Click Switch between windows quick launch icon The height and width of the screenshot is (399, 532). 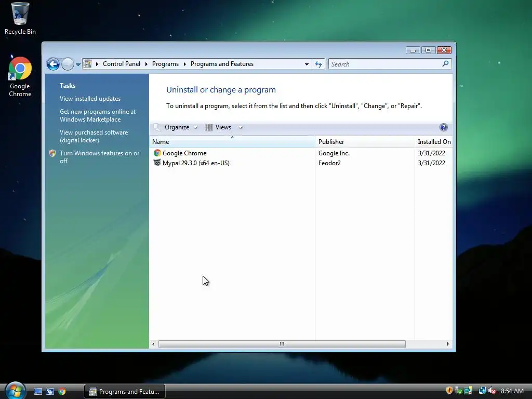point(50,391)
